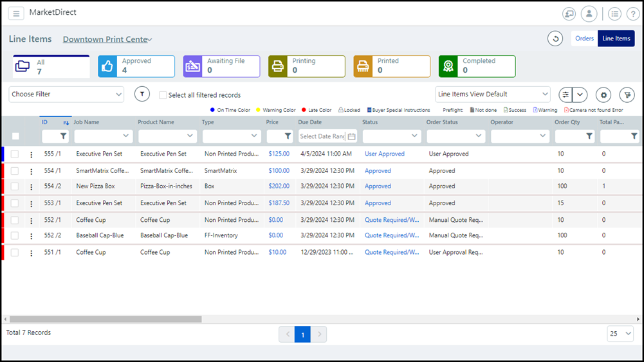Click the help question mark icon
This screenshot has width=644, height=362.
(x=632, y=14)
